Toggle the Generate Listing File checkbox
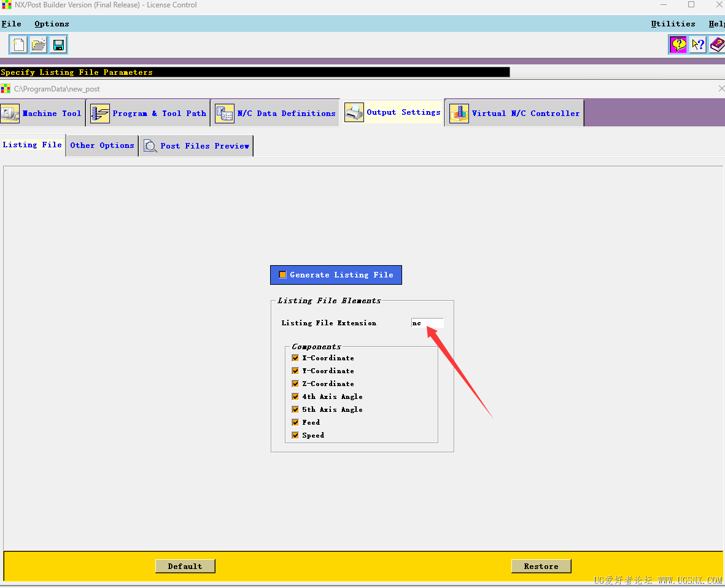Image resolution: width=725 pixels, height=588 pixels. (x=282, y=274)
